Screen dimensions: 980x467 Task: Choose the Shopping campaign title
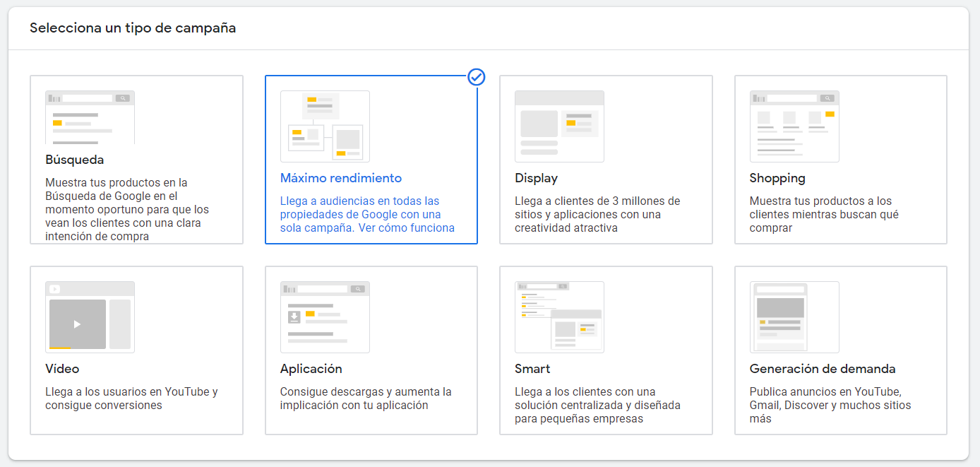coord(777,178)
